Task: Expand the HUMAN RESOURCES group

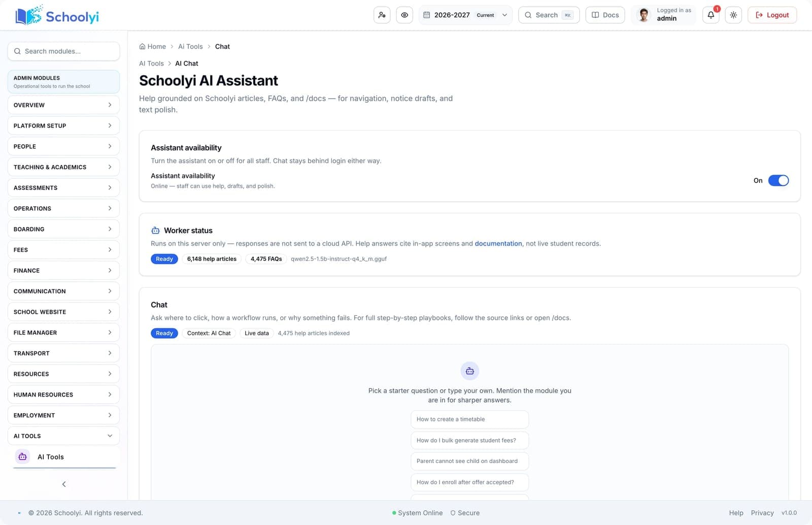Action: click(x=63, y=395)
